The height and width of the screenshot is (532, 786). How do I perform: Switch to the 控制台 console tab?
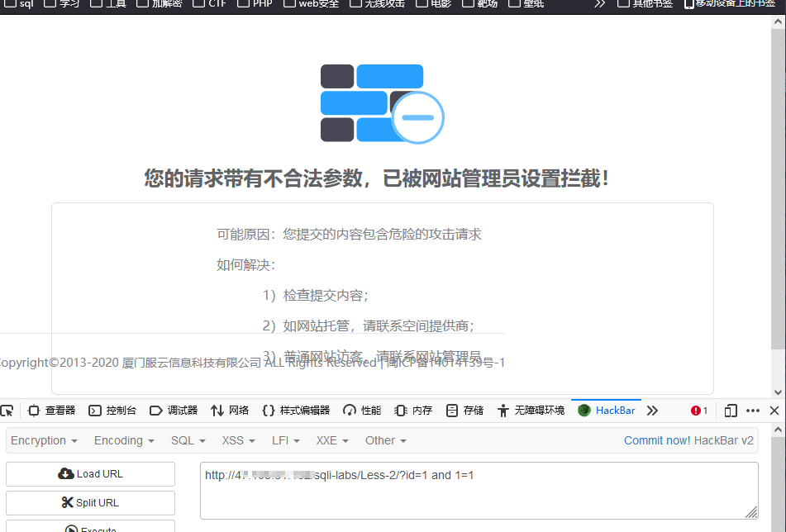[x=112, y=411]
